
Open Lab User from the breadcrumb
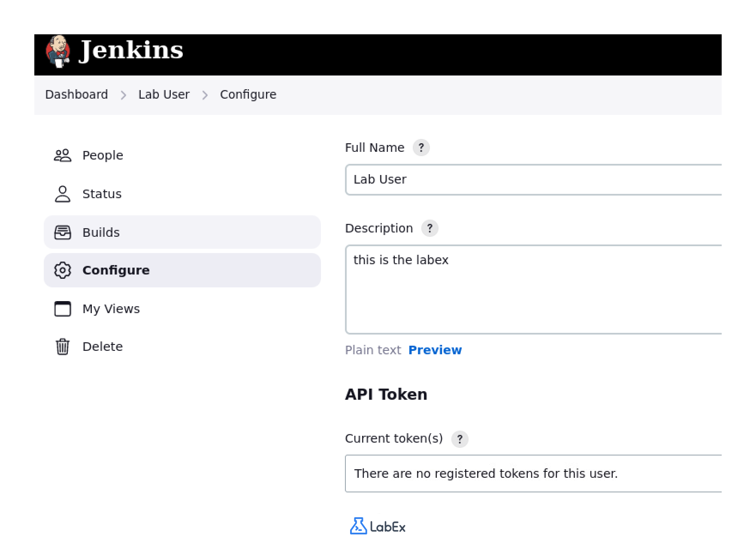click(164, 94)
